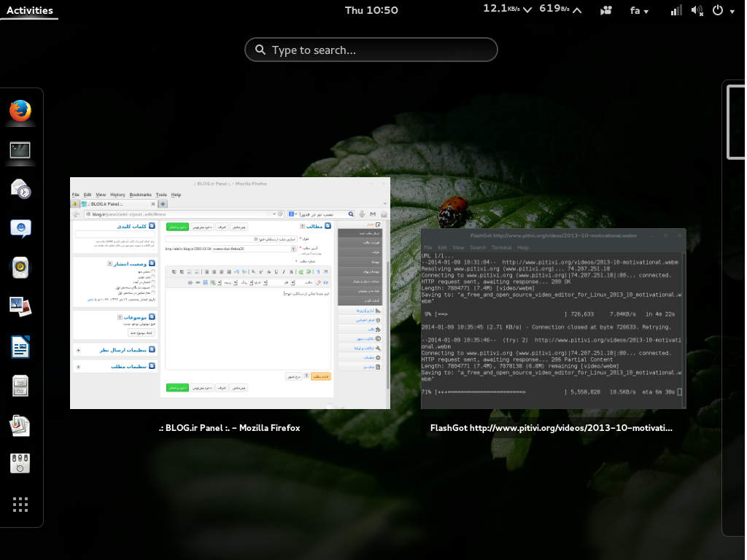Click the paperclip documents icon in dash
This screenshot has height=560, width=747.
coord(20,424)
